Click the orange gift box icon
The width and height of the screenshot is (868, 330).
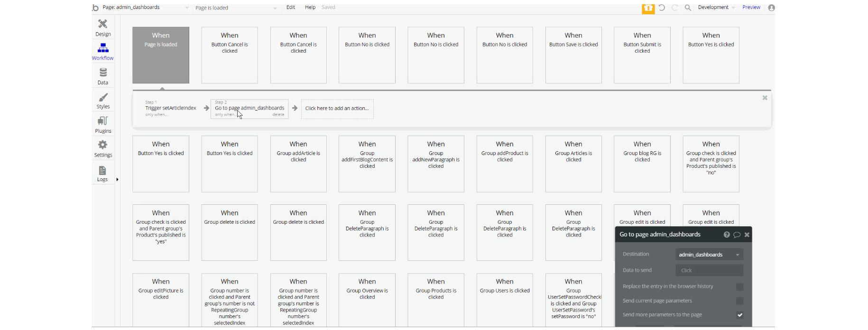pos(648,8)
